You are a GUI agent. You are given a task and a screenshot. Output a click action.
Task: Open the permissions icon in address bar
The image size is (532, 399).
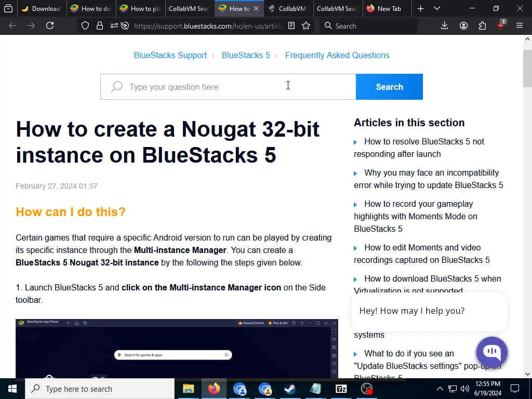point(114,26)
